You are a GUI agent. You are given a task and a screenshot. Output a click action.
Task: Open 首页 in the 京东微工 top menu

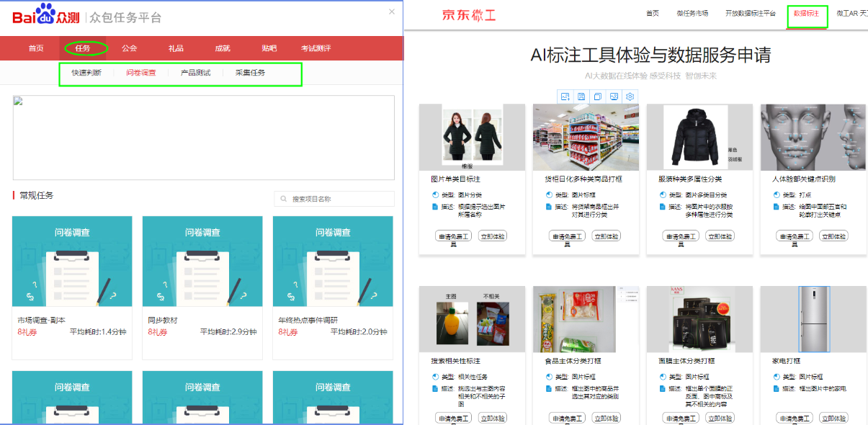[653, 14]
